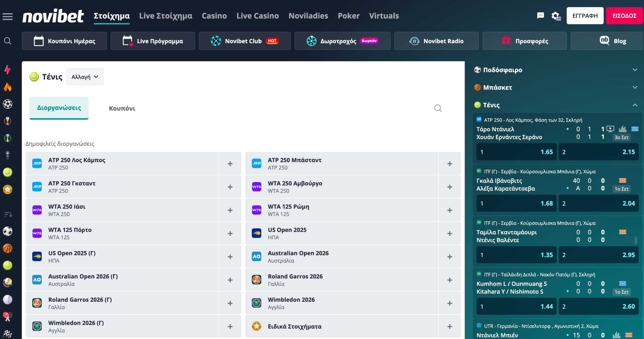Click the ΕΙΣΟΔΟΣ login button
644x339 pixels.
[x=624, y=16]
